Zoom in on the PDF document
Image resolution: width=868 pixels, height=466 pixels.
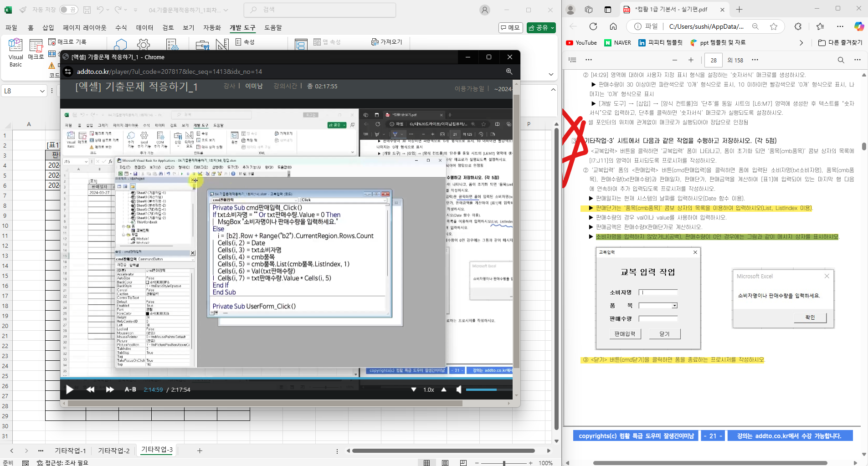pyautogui.click(x=691, y=60)
